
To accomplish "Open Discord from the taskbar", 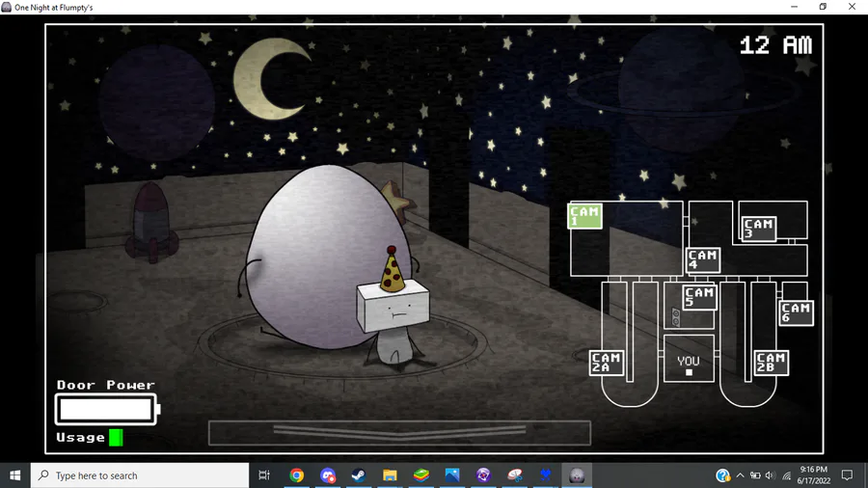I will point(328,475).
